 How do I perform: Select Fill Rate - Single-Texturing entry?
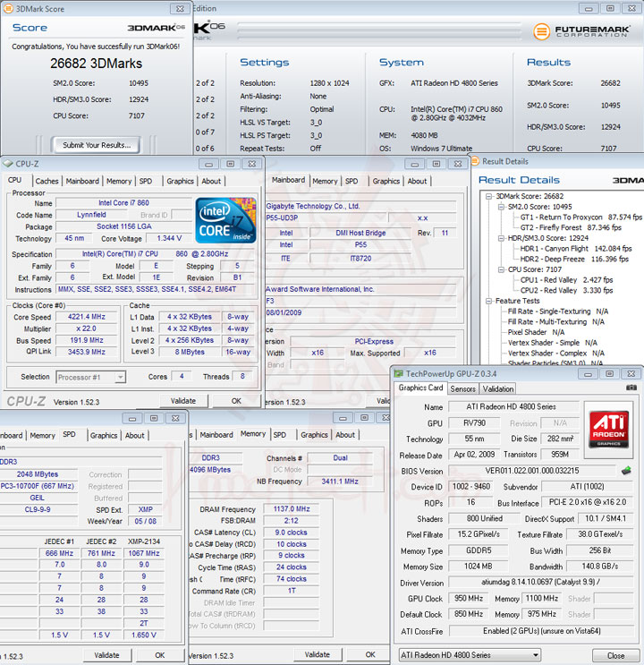point(558,311)
